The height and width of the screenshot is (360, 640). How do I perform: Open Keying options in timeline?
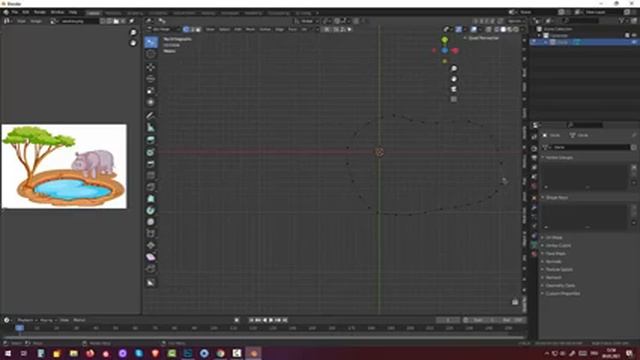point(48,320)
